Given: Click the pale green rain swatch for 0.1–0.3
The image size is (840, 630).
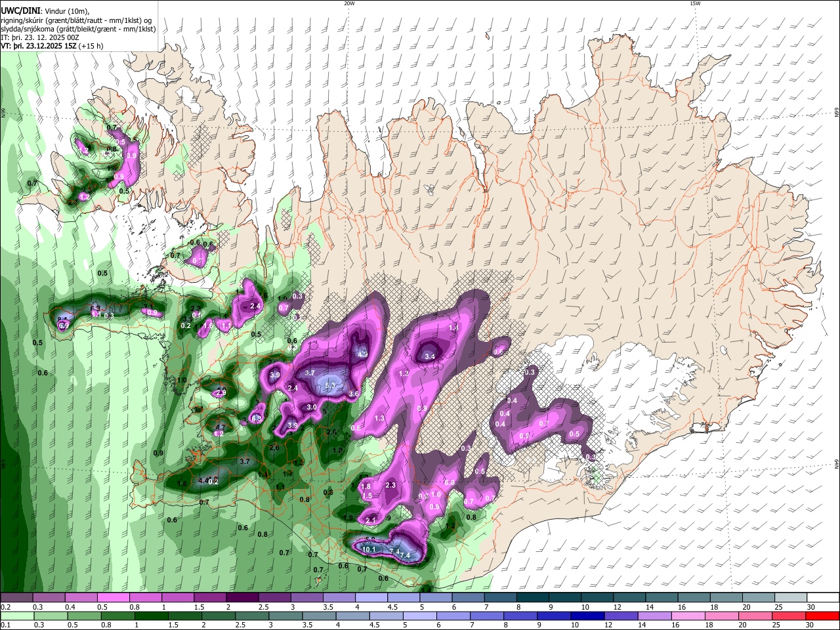Looking at the screenshot, I should coord(17,616).
